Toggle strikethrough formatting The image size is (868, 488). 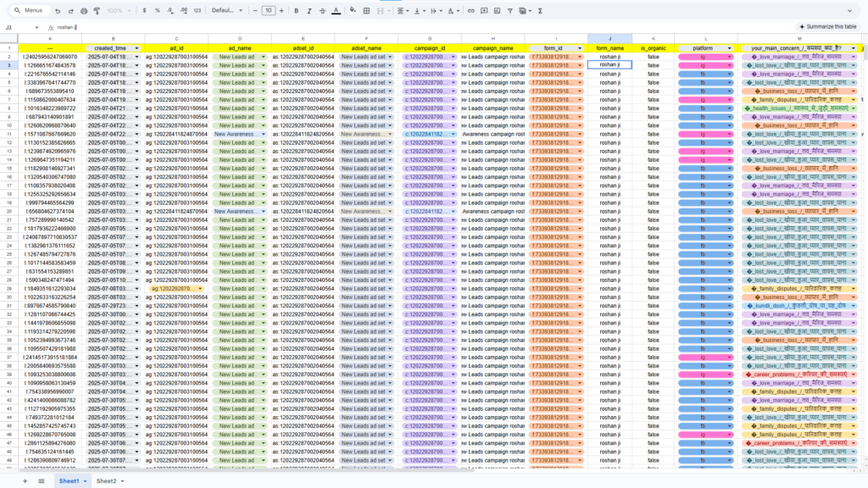point(321,11)
